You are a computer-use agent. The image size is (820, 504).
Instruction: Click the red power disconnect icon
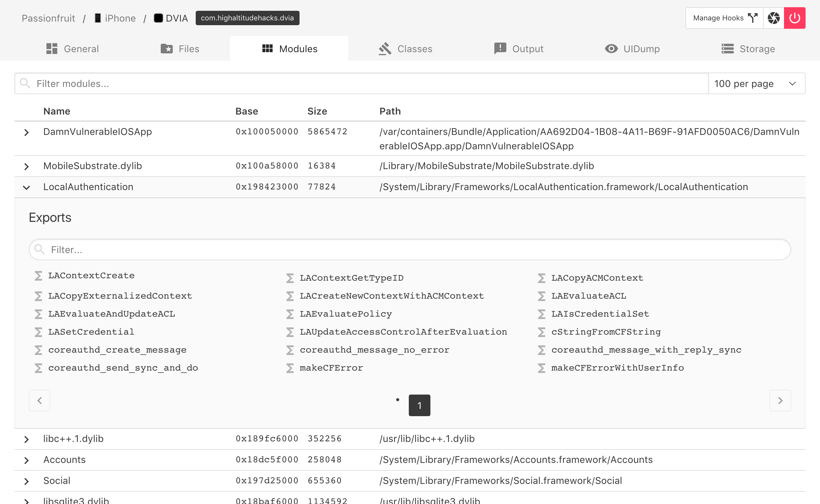click(x=794, y=18)
